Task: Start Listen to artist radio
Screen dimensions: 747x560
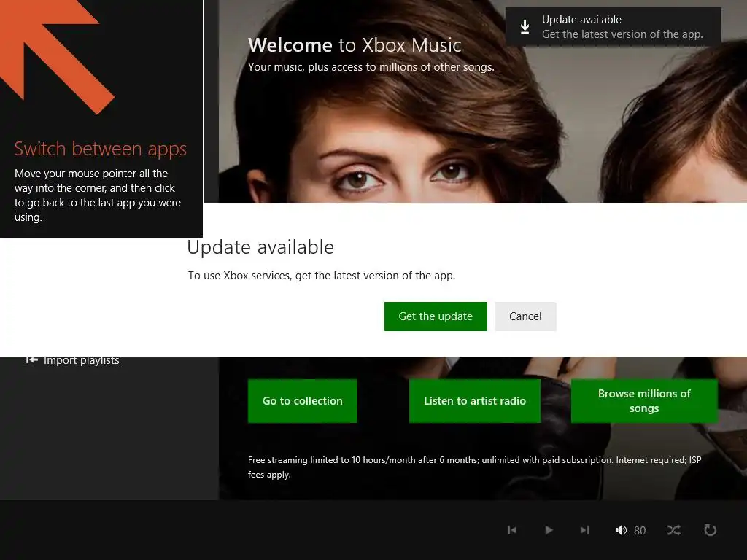Action: click(474, 401)
